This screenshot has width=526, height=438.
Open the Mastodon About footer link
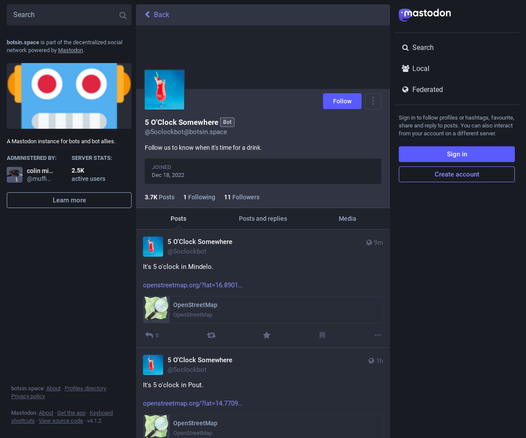coord(46,413)
